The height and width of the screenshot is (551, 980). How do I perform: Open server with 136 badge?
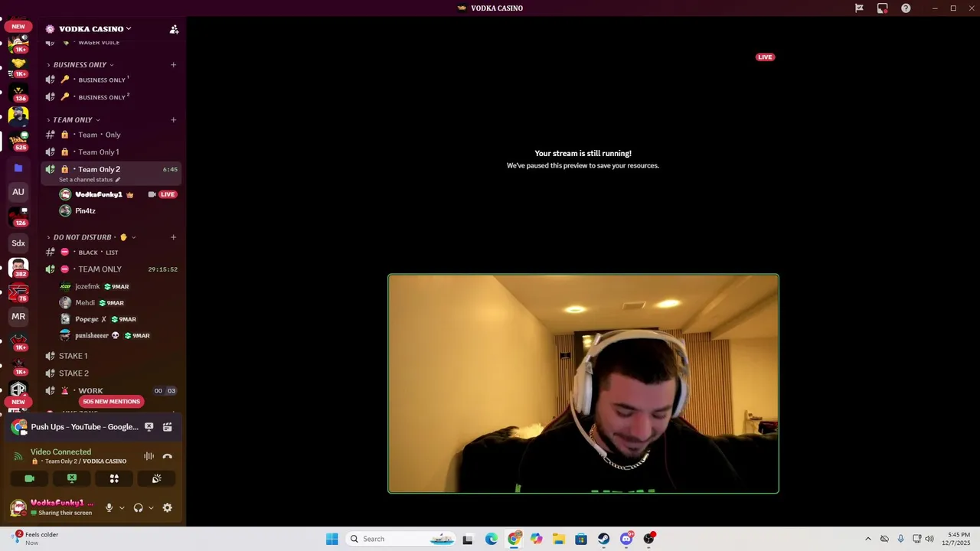18,92
